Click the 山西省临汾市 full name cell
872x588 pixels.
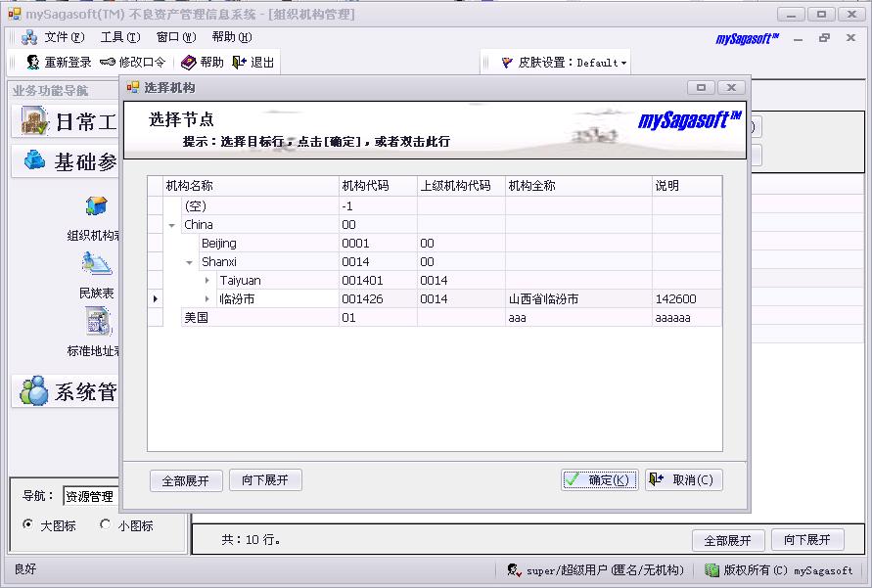(578, 299)
